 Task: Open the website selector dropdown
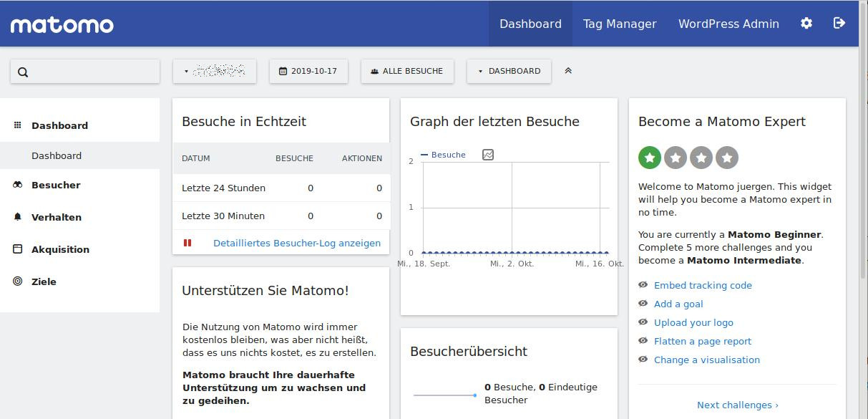(215, 71)
